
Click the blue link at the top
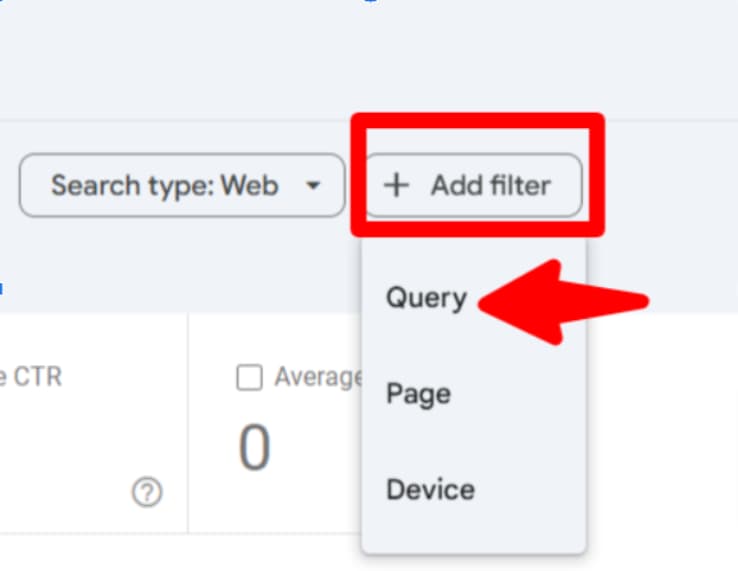click(370, 2)
